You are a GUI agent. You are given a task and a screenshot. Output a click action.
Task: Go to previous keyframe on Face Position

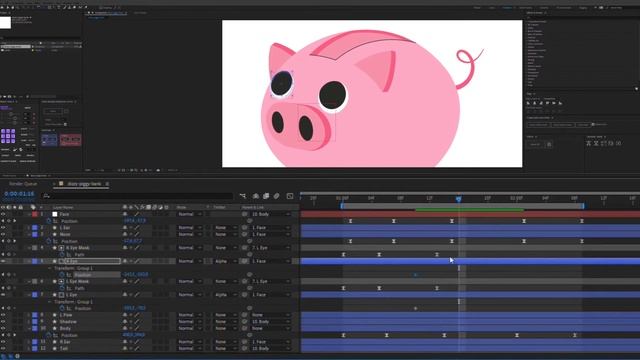click(3, 221)
